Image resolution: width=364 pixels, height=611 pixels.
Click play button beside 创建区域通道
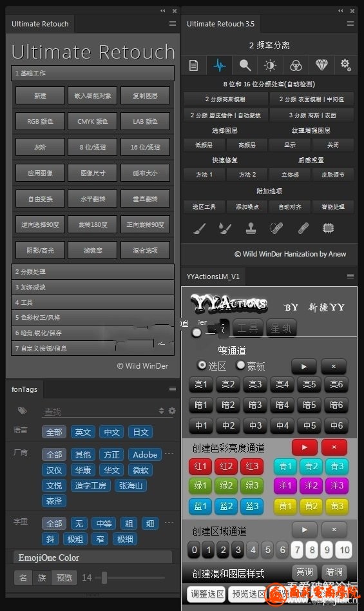(305, 530)
